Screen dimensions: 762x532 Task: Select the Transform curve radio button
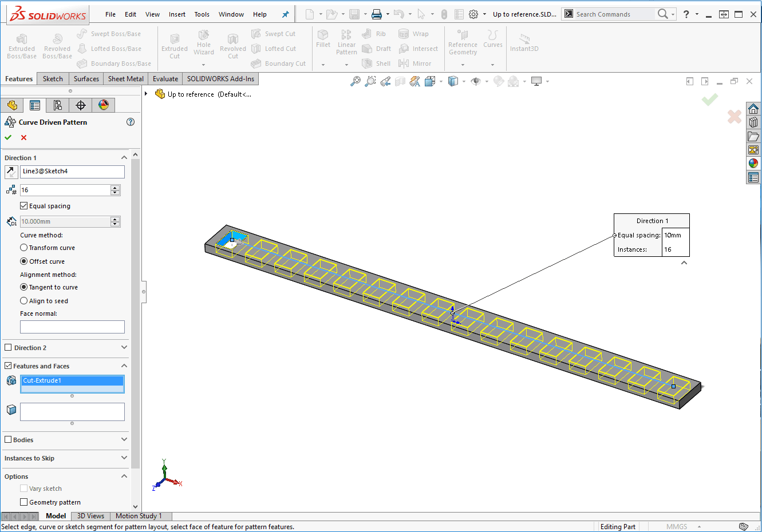click(24, 248)
